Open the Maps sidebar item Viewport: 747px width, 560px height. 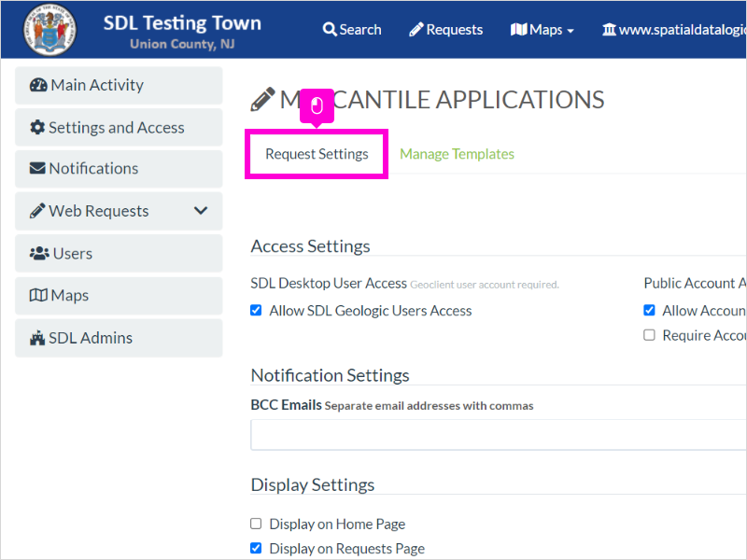[x=119, y=295]
